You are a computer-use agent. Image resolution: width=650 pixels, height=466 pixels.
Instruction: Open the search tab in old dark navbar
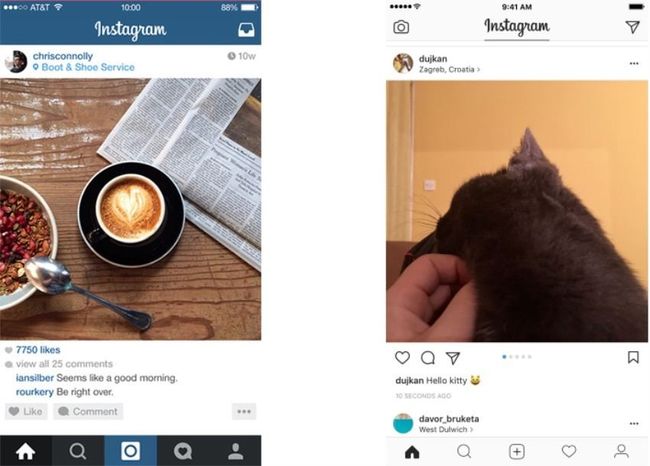[78, 451]
